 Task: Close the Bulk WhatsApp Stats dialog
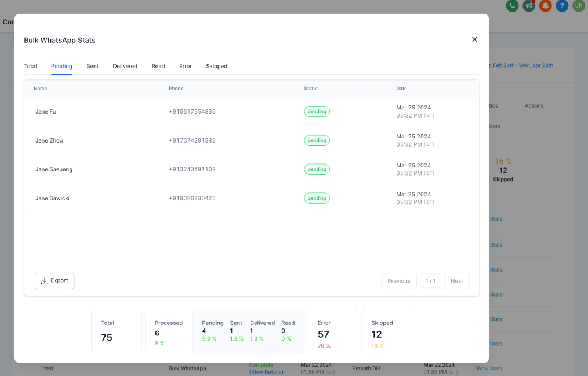474,39
